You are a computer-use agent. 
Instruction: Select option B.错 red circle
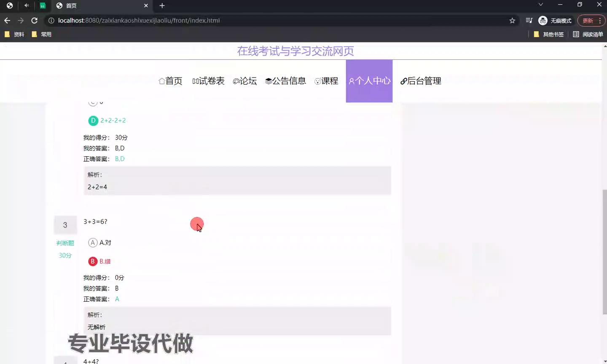93,261
